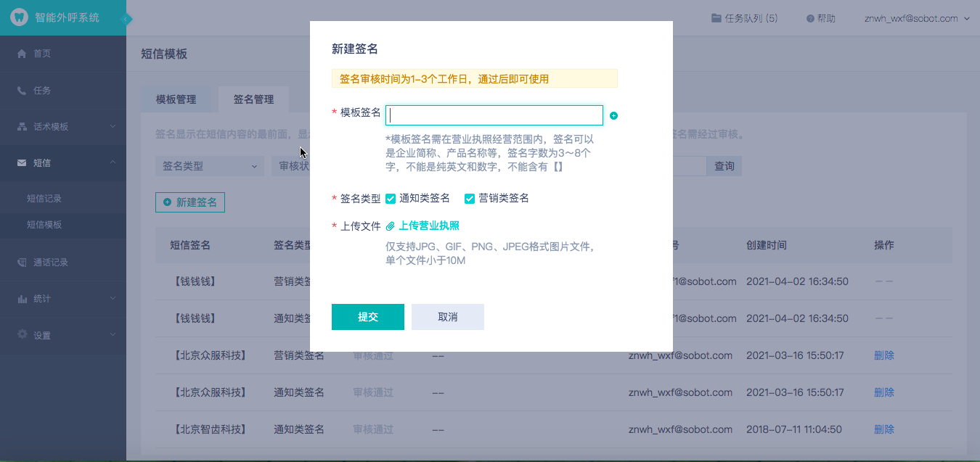Uncheck the 通知类签名 checkbox

[x=391, y=199]
